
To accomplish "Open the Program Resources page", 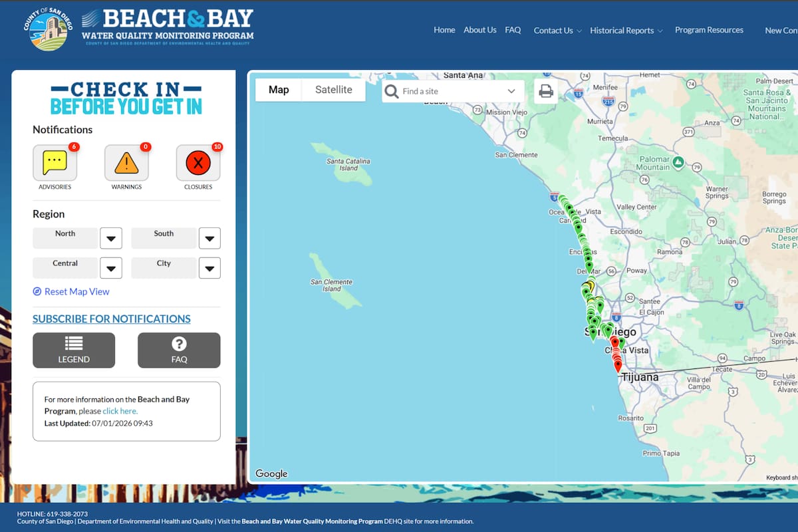I will pyautogui.click(x=709, y=30).
